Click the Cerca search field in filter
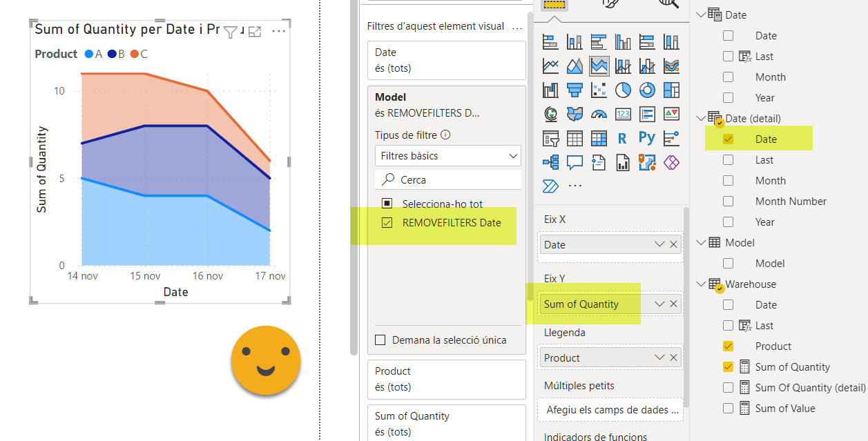Screen dimensions: 868x441 pyautogui.click(x=456, y=180)
